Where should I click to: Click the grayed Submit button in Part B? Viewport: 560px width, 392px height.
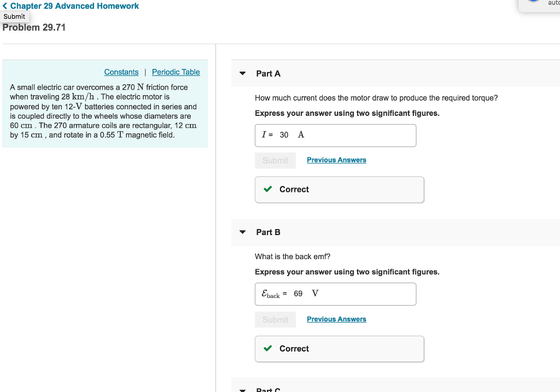click(x=275, y=319)
